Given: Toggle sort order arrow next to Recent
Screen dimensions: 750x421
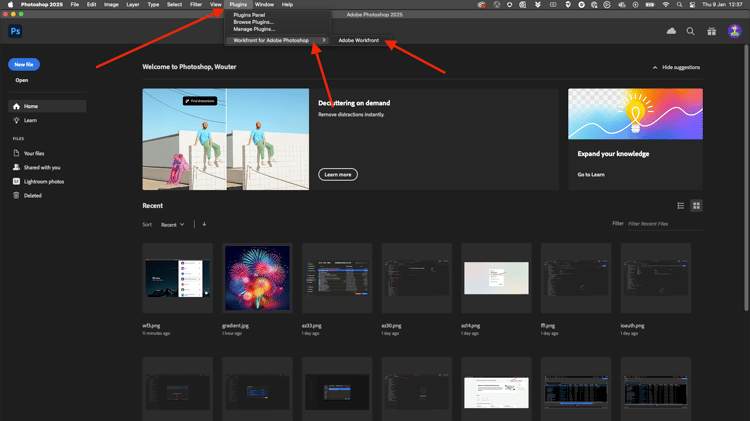Looking at the screenshot, I should (204, 224).
